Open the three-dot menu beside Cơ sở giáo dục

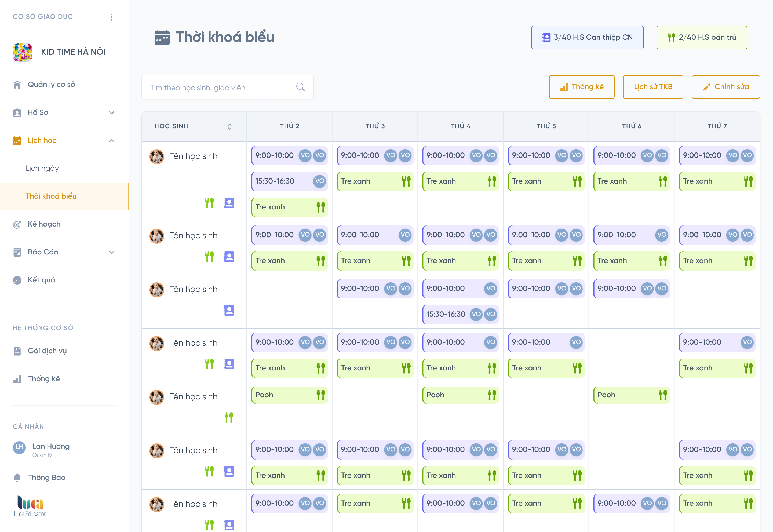coord(112,17)
